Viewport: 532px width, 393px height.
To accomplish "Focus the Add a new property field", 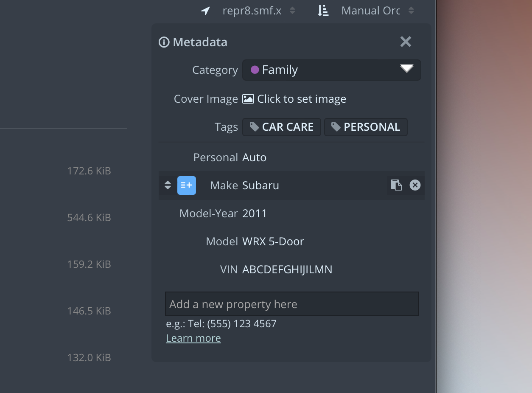I will click(x=292, y=304).
